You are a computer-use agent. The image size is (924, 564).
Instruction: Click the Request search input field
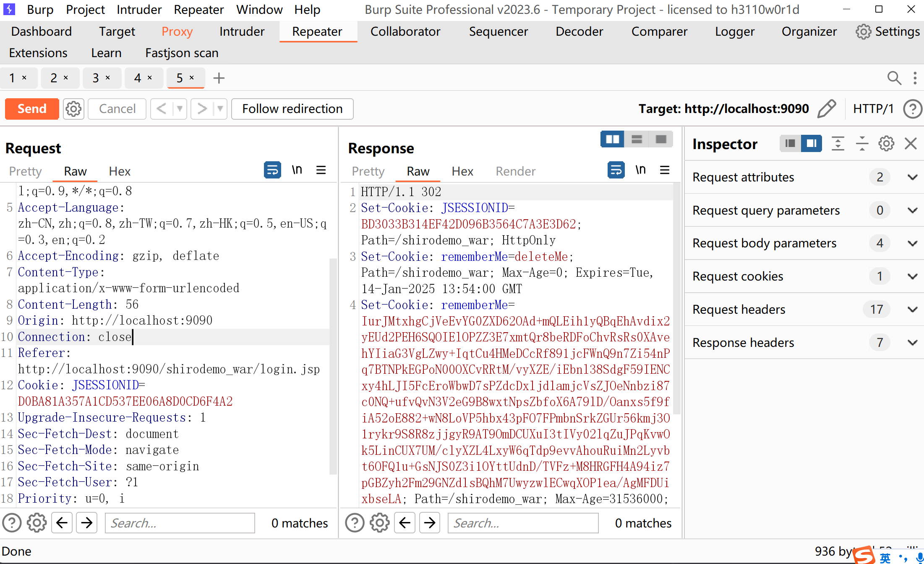click(x=180, y=523)
